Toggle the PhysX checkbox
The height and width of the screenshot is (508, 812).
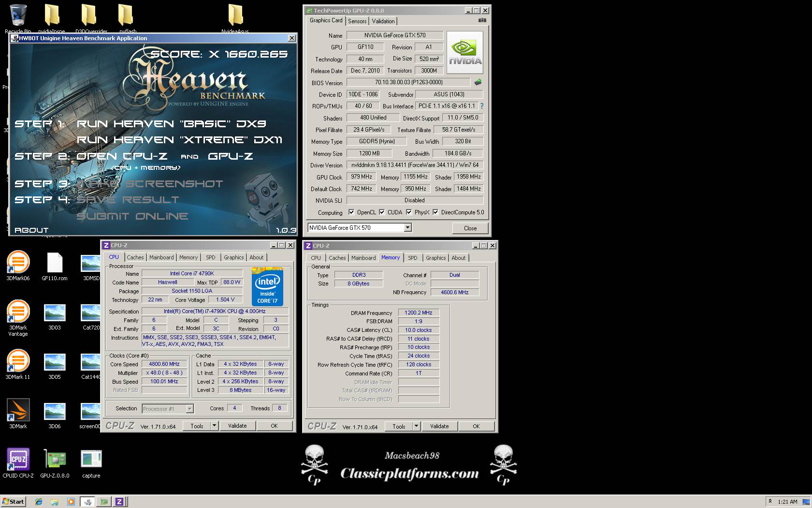pos(409,212)
